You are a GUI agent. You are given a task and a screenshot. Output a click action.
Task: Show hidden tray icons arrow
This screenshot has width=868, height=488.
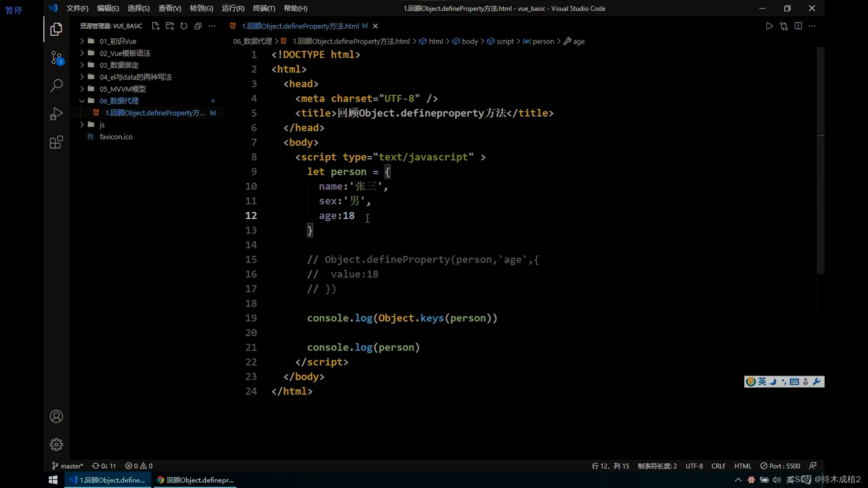pos(738,480)
